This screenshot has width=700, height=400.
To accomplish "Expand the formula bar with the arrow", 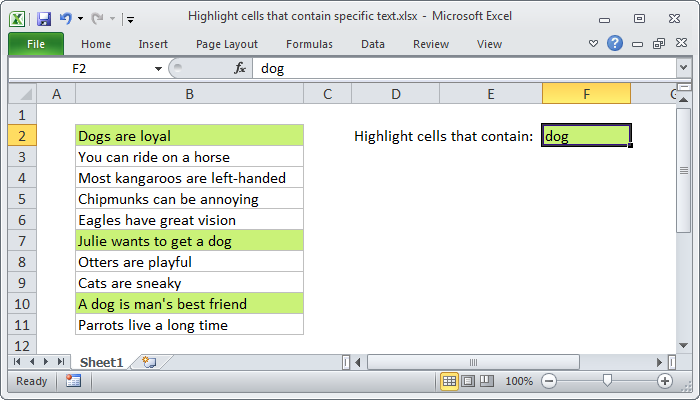I will 683,68.
